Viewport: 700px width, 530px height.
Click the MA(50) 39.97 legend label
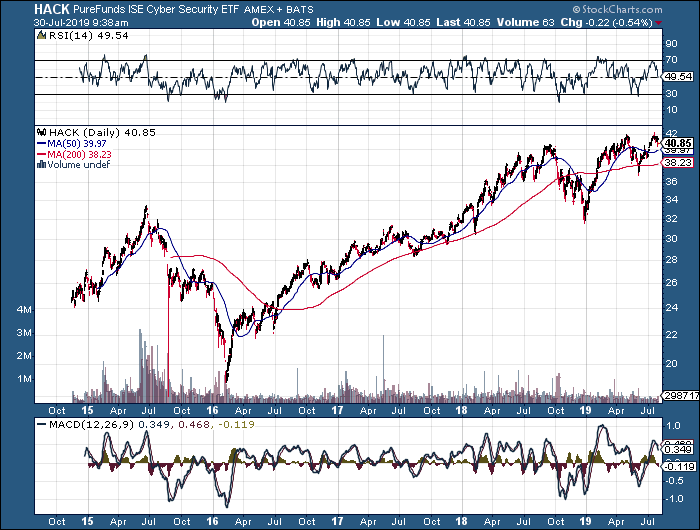77,144
